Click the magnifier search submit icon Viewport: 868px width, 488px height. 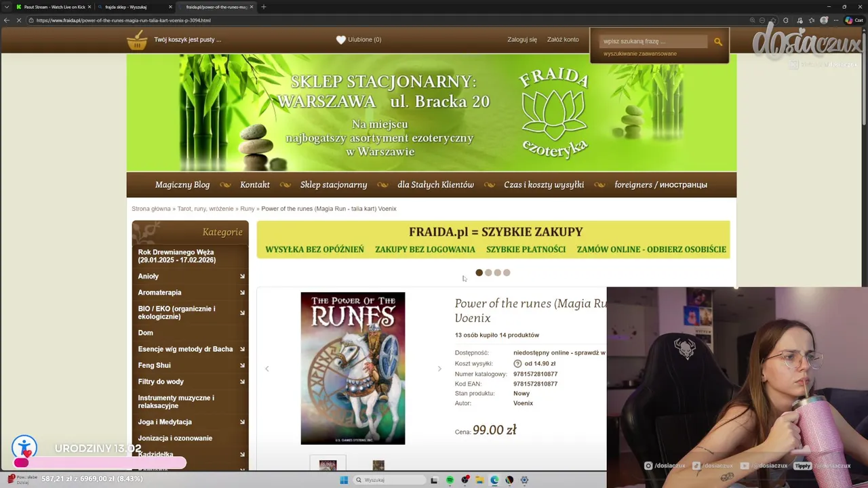point(718,41)
